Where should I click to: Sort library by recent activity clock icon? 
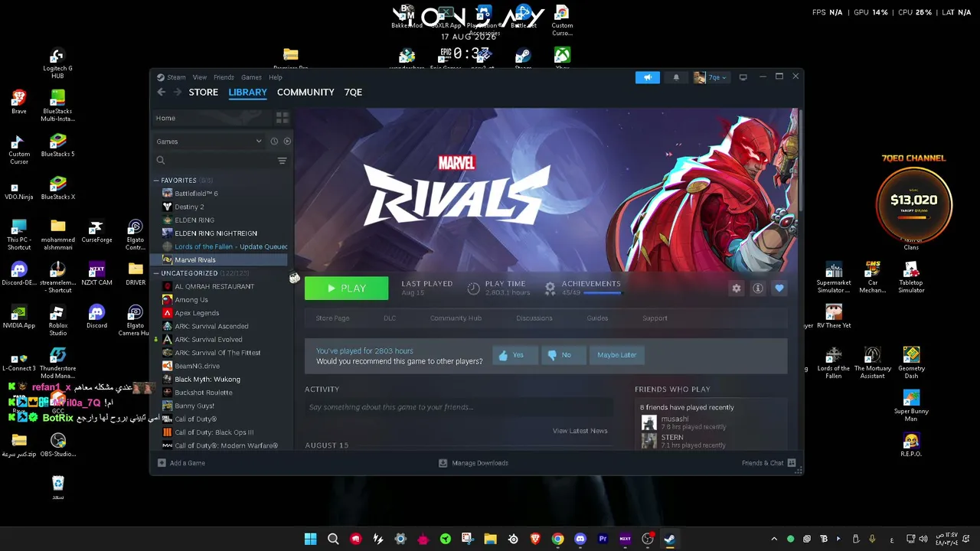274,142
